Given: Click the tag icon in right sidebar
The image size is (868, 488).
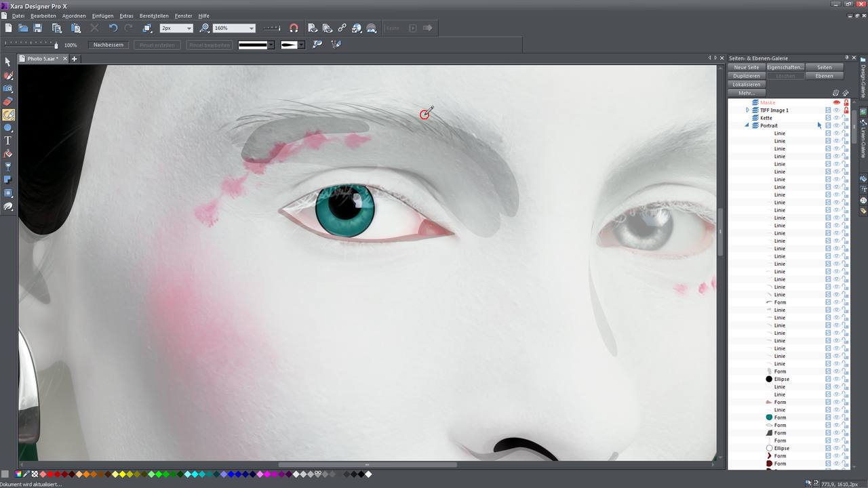Looking at the screenshot, I should (863, 211).
